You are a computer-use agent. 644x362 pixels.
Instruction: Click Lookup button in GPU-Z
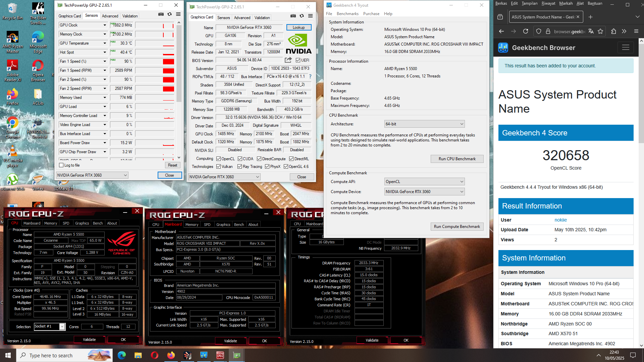299,27
